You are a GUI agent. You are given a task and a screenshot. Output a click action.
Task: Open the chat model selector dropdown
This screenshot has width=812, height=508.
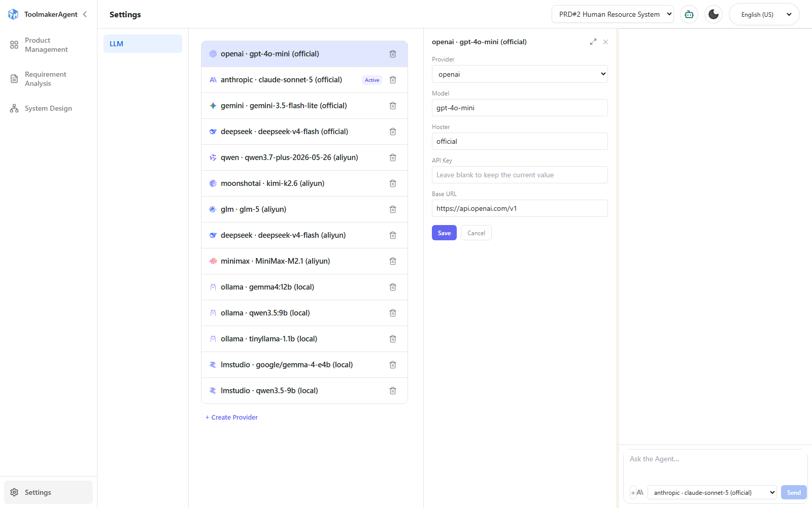point(712,492)
